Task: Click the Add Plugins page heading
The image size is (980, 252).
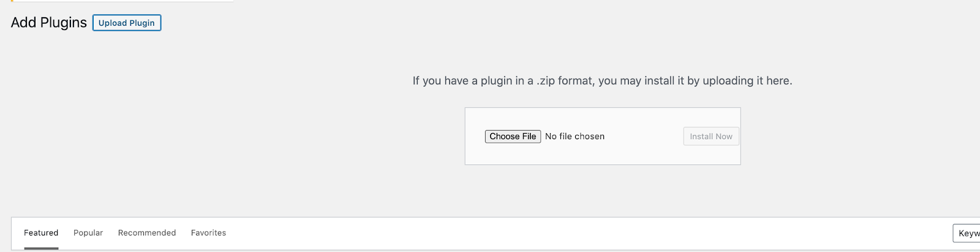Action: (x=49, y=23)
